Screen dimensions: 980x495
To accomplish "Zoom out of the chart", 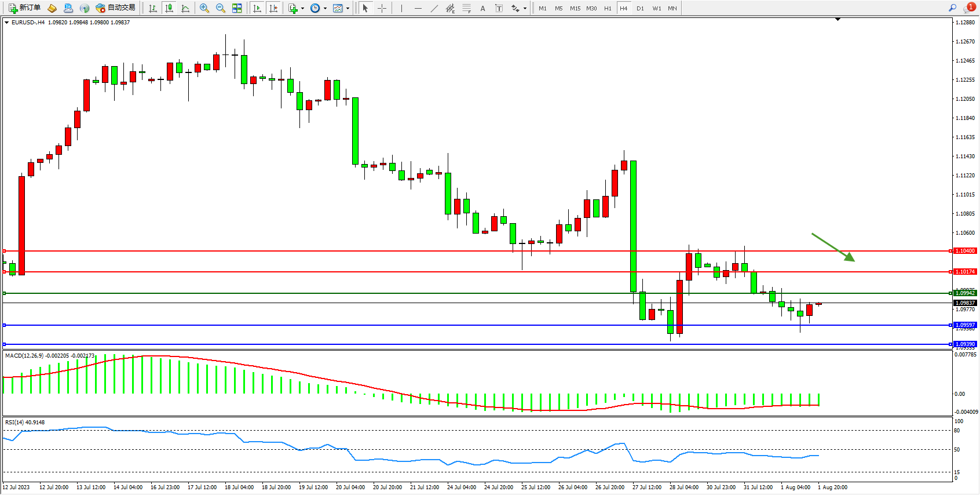I will tap(221, 8).
